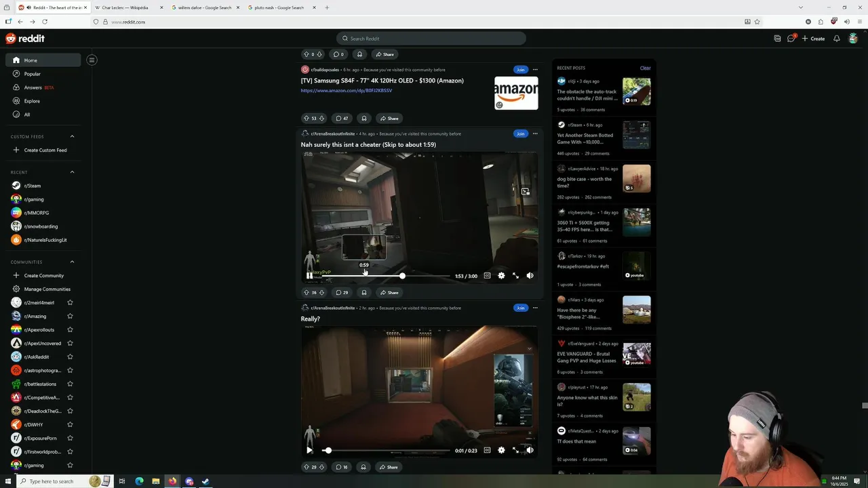This screenshot has width=868, height=488.
Task: Open settings gear on cheater video
Action: click(x=501, y=276)
